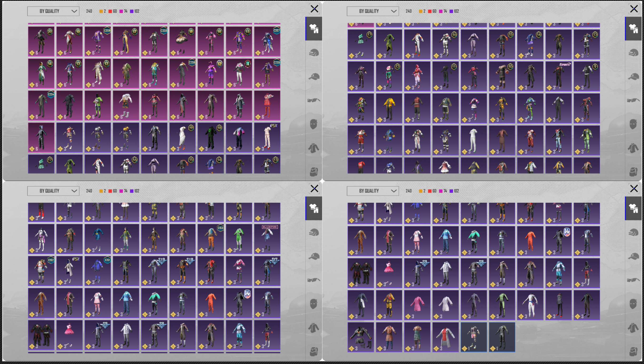This screenshot has height=364, width=644.
Task: Click the pink count 74 in bottom-left panel
Action: (126, 191)
